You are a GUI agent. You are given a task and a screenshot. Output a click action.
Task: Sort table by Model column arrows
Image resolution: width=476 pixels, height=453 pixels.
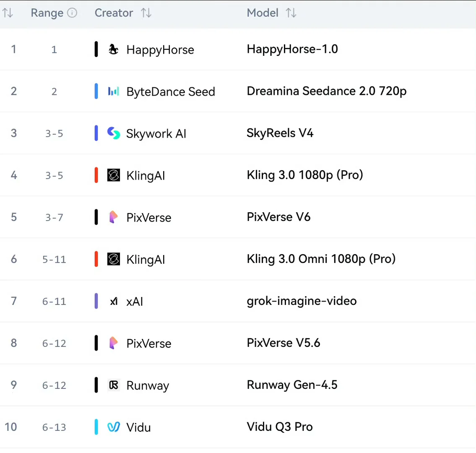point(291,13)
